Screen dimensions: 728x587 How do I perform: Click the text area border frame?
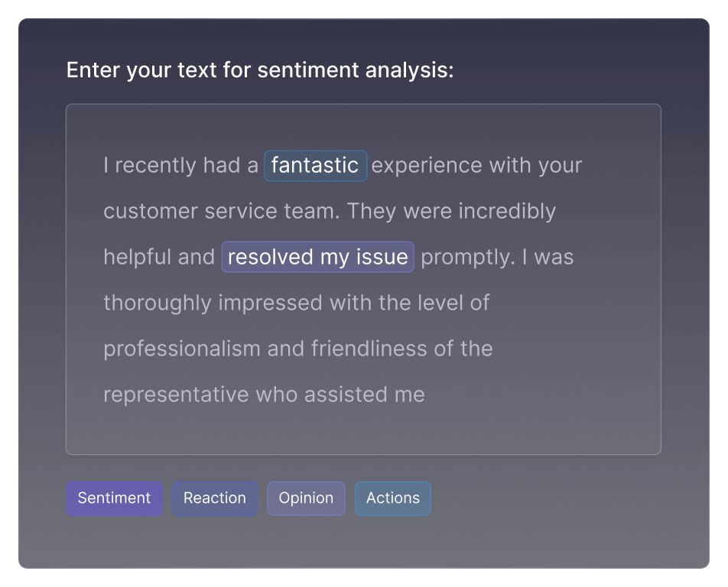363,104
